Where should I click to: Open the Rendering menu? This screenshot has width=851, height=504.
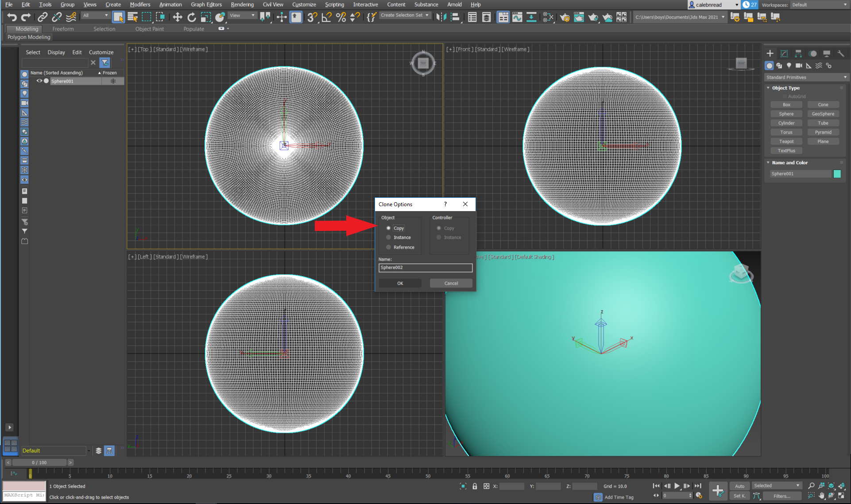pyautogui.click(x=242, y=4)
